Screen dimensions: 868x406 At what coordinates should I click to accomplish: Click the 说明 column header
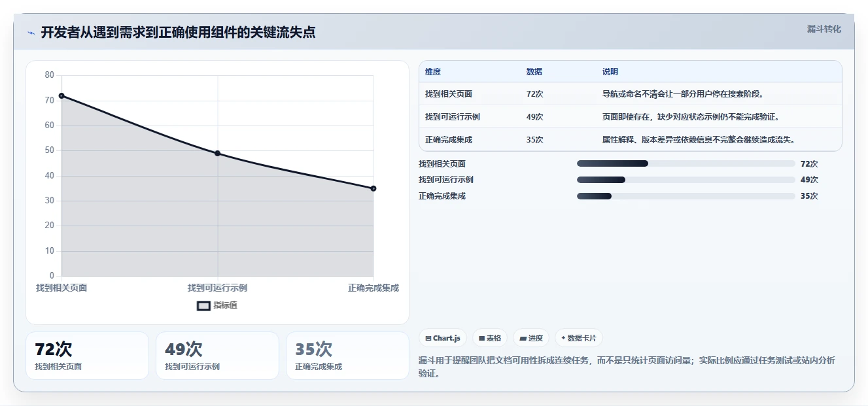click(610, 72)
